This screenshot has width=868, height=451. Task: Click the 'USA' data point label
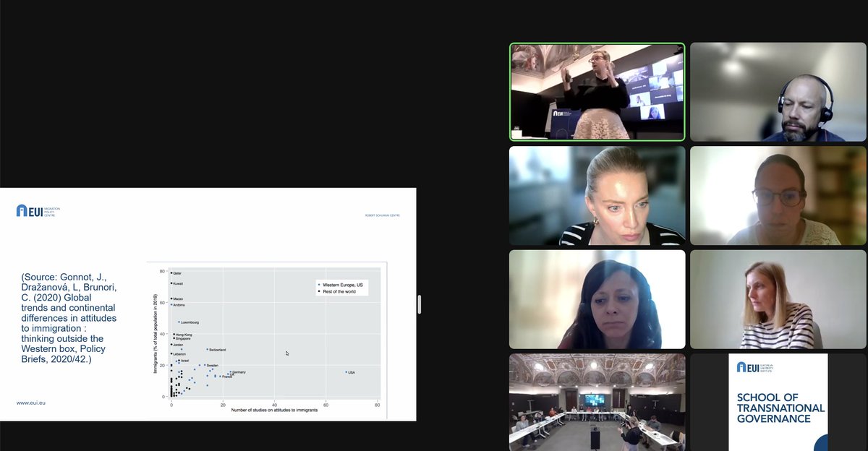(352, 372)
